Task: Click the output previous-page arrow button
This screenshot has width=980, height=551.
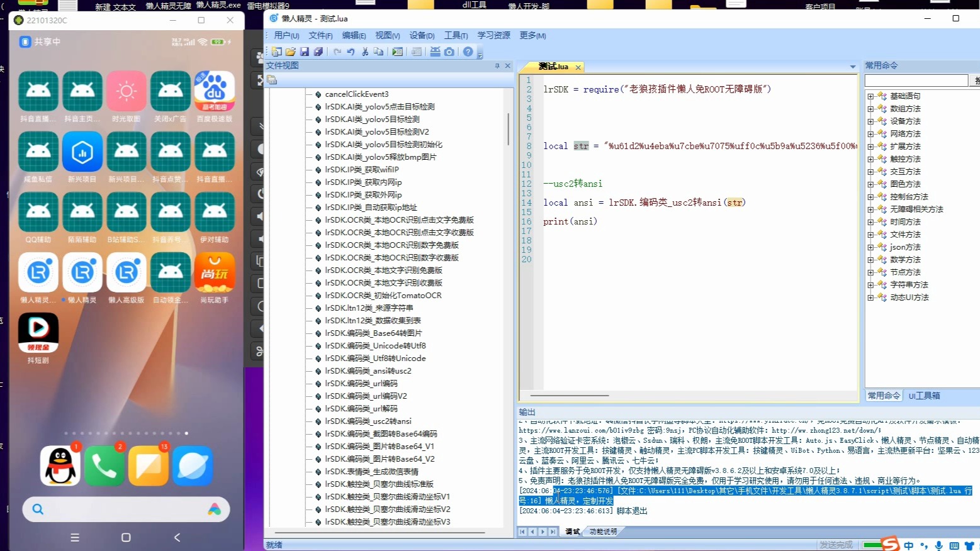Action: coord(532,532)
